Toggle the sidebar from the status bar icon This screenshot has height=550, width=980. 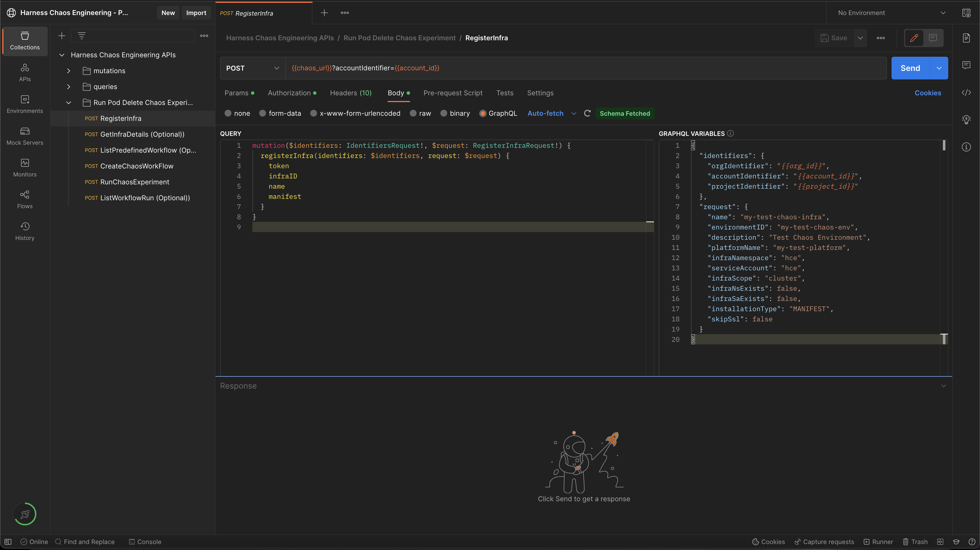pos(8,541)
